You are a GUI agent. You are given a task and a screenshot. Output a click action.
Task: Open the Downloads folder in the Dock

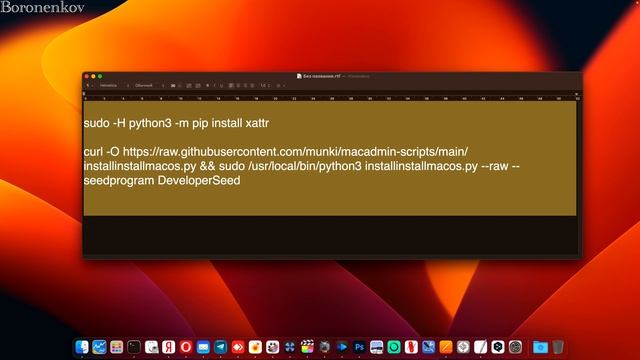[540, 347]
